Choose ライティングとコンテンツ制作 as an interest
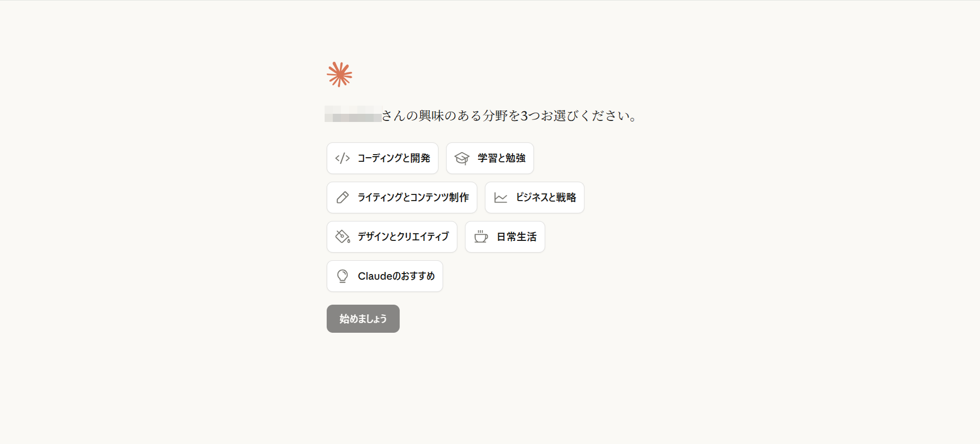This screenshot has width=980, height=444. [x=413, y=198]
